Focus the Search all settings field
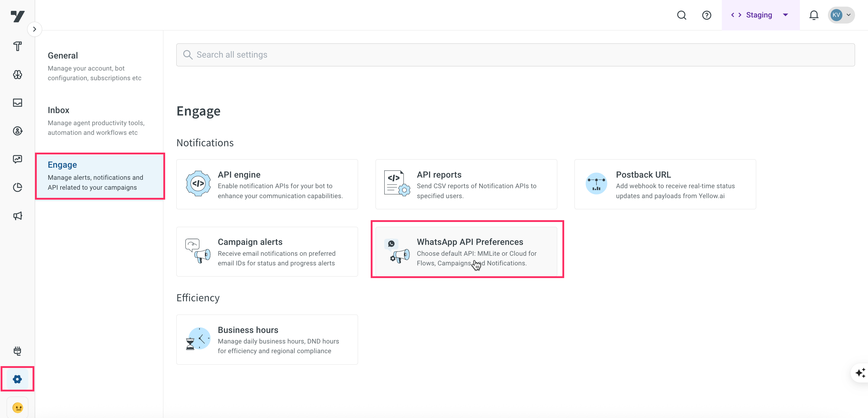Screen dimensions: 868x418 (515, 55)
